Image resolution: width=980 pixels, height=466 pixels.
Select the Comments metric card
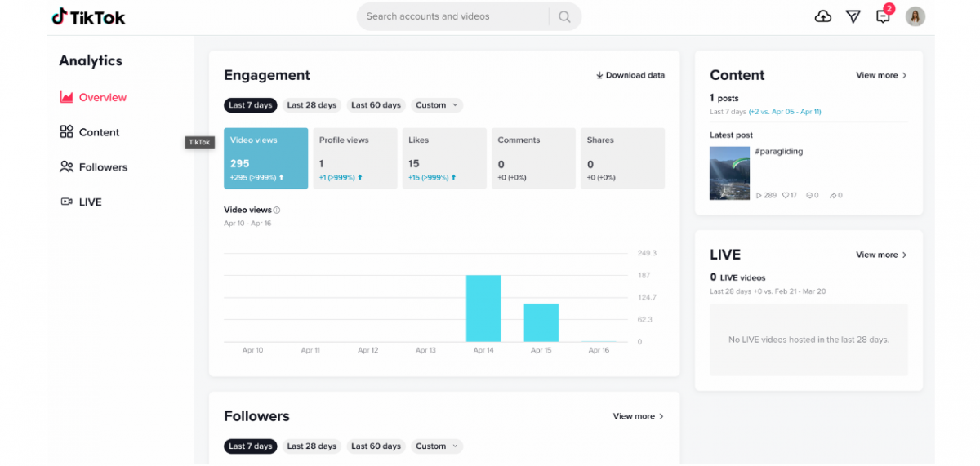tap(533, 158)
